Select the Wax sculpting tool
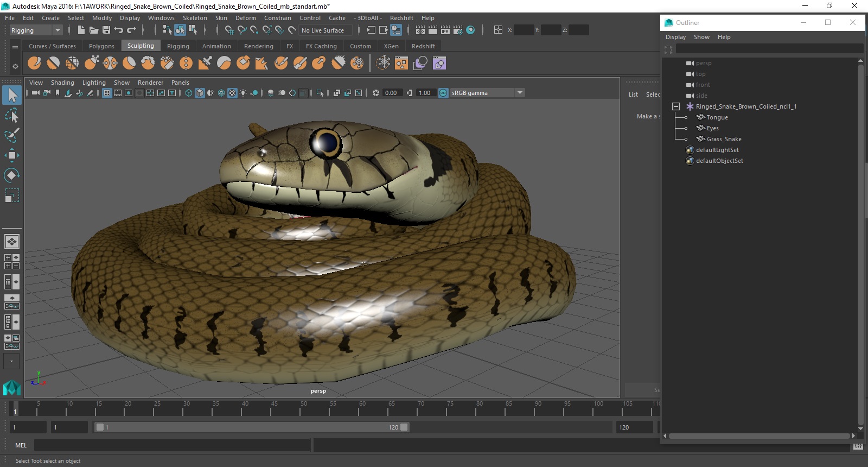Image resolution: width=868 pixels, height=467 pixels. click(x=224, y=64)
